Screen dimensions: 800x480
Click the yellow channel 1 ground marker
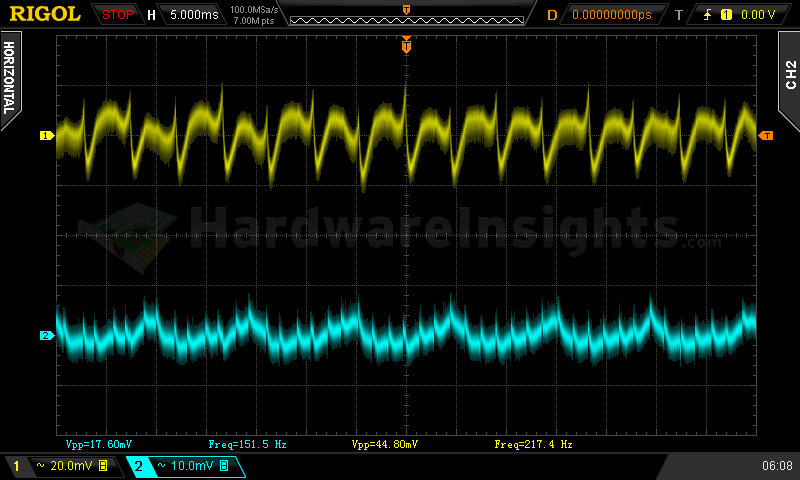[x=45, y=135]
